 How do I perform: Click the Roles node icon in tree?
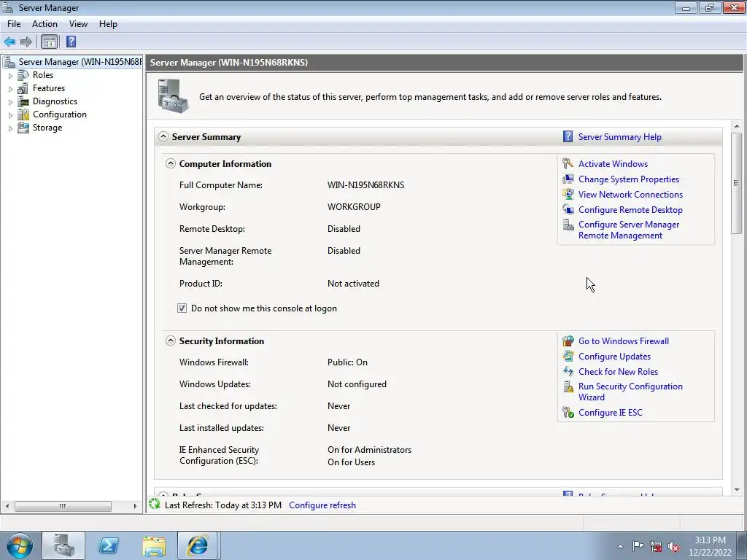click(23, 75)
